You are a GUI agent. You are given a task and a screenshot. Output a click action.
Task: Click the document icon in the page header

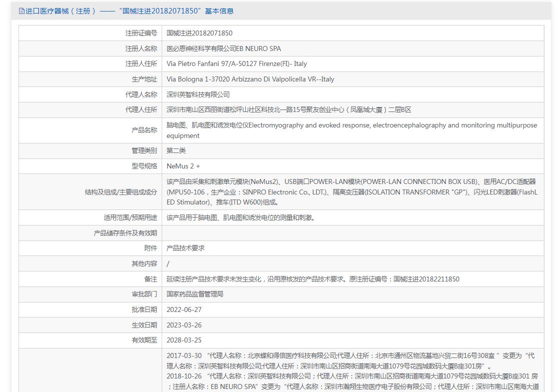click(22, 11)
